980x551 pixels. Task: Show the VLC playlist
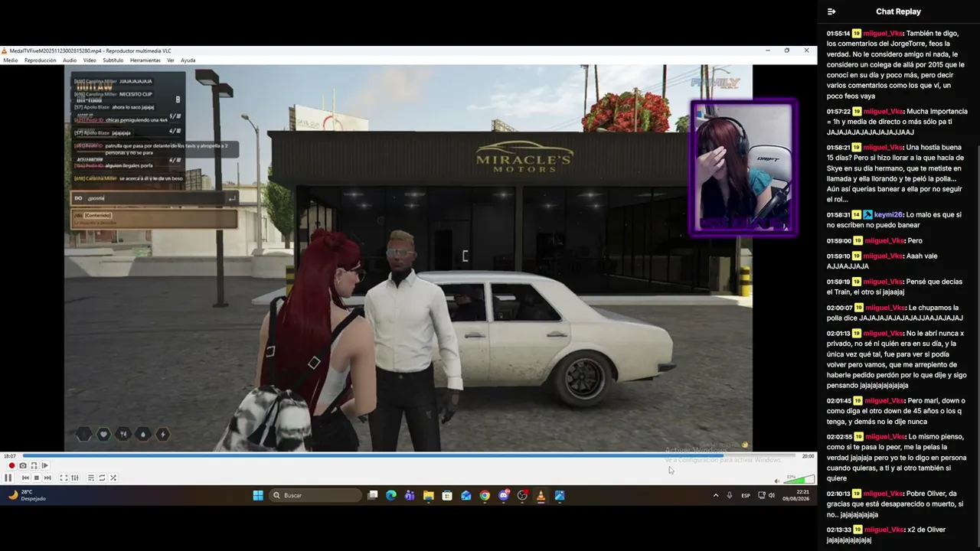pos(90,478)
